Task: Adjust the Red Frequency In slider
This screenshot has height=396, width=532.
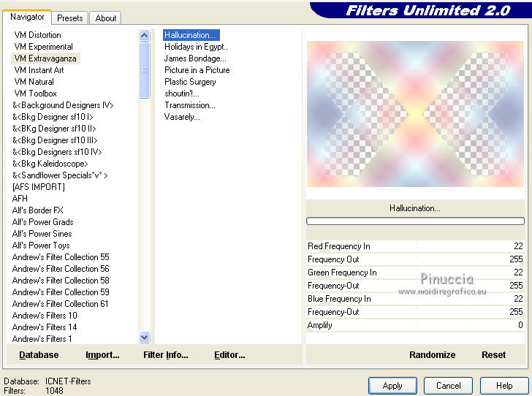Action: [x=415, y=246]
